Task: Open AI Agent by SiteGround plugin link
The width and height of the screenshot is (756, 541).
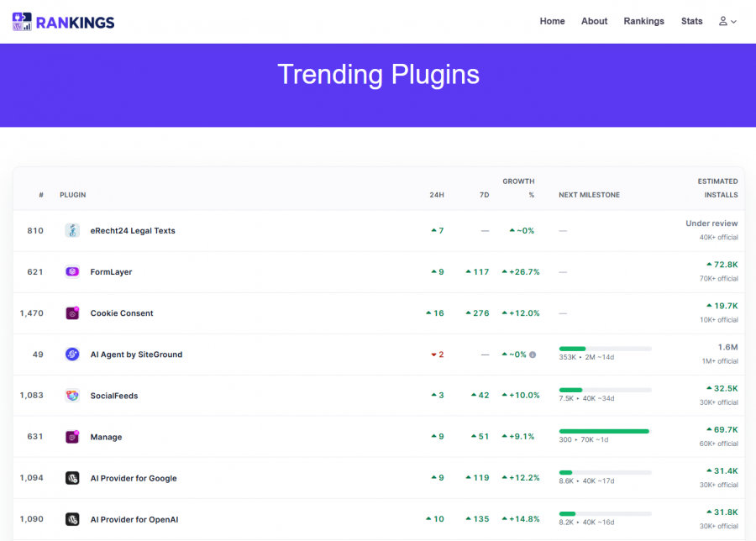Action: click(x=136, y=355)
